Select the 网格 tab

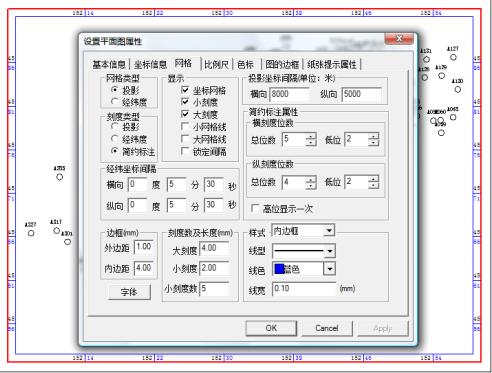coord(183,63)
